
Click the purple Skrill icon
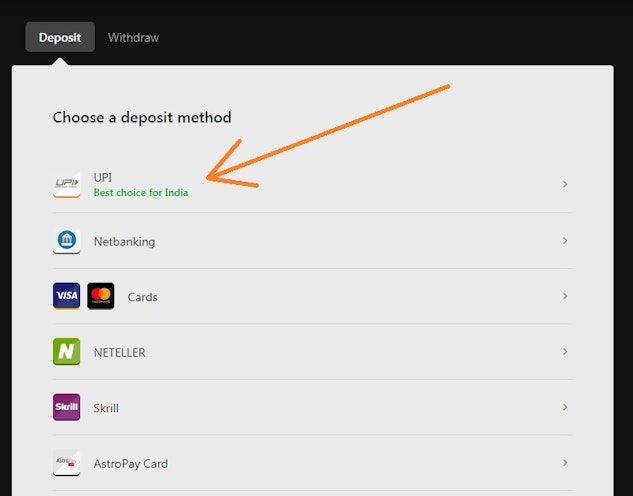(66, 408)
